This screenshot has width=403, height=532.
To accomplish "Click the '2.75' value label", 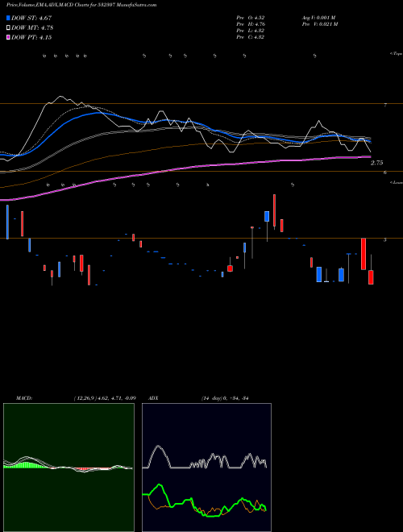I will (x=377, y=163).
